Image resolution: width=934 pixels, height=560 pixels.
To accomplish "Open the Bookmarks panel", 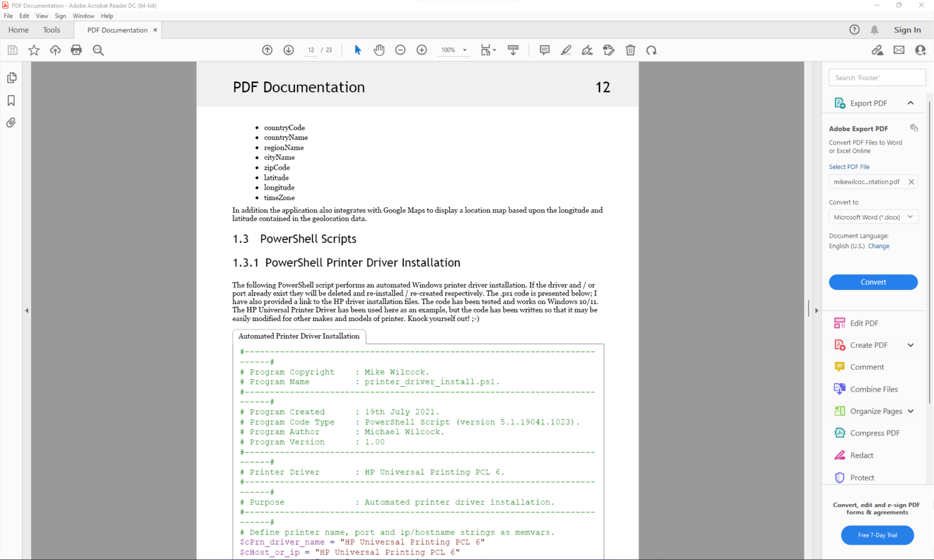I will tap(11, 100).
